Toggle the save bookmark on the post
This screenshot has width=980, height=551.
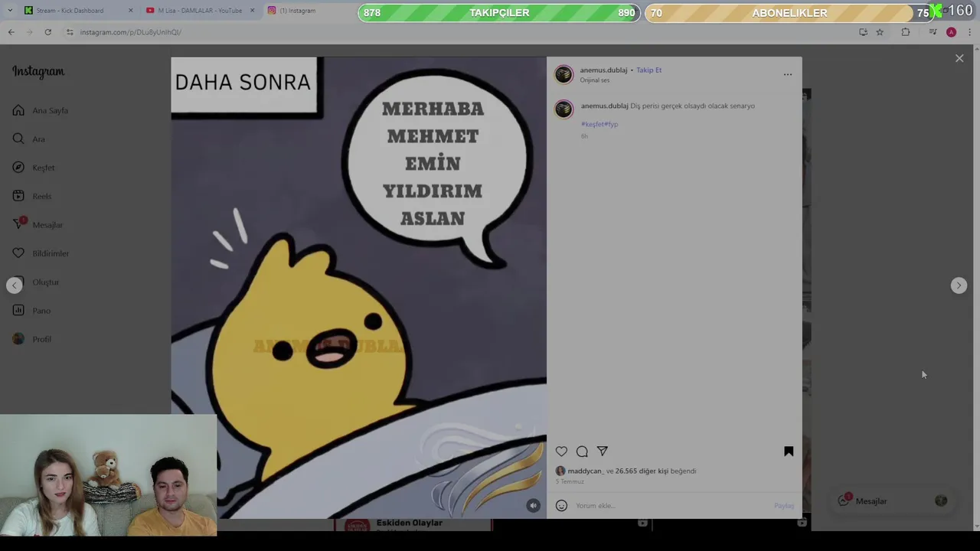click(x=789, y=452)
